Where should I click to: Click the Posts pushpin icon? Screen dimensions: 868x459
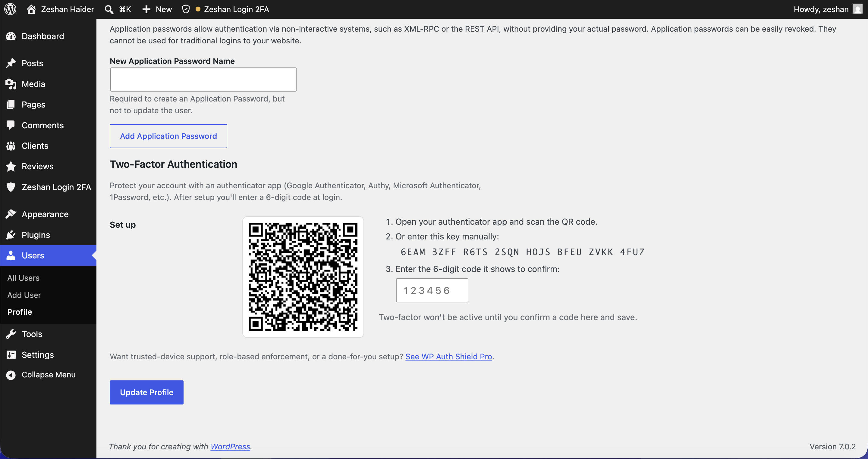point(11,63)
